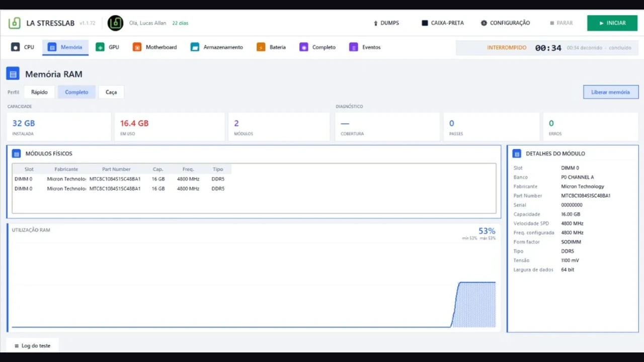644x362 pixels.
Task: Click the Bateria tab icon
Action: (261, 47)
